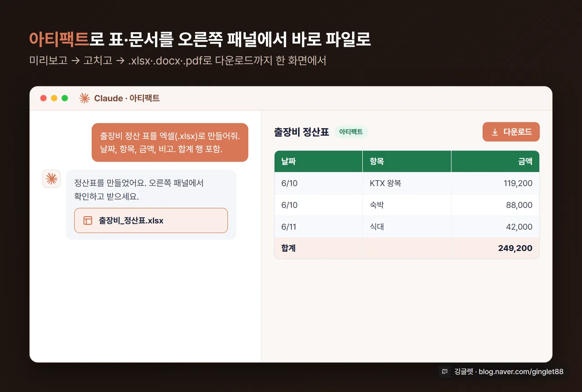Image resolution: width=582 pixels, height=392 pixels.
Task: Click the yellow minimize window dot
Action: (54, 98)
